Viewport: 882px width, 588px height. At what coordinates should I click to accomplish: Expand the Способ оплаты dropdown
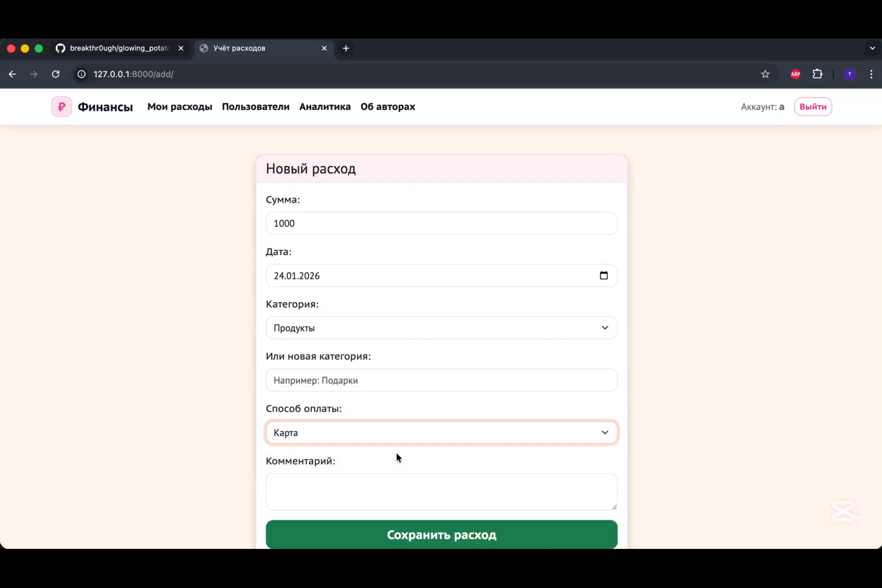coord(441,432)
